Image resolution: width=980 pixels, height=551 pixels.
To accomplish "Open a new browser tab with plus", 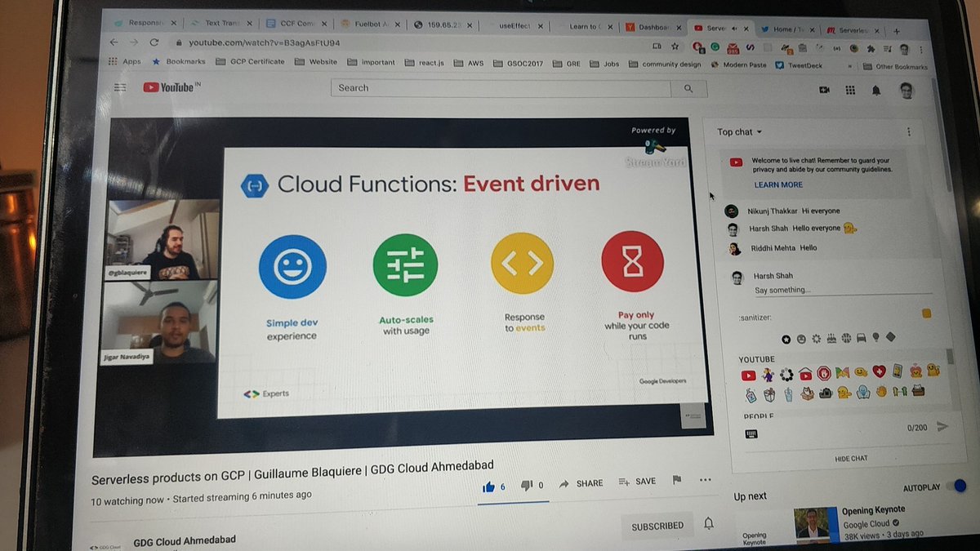I will [x=896, y=32].
